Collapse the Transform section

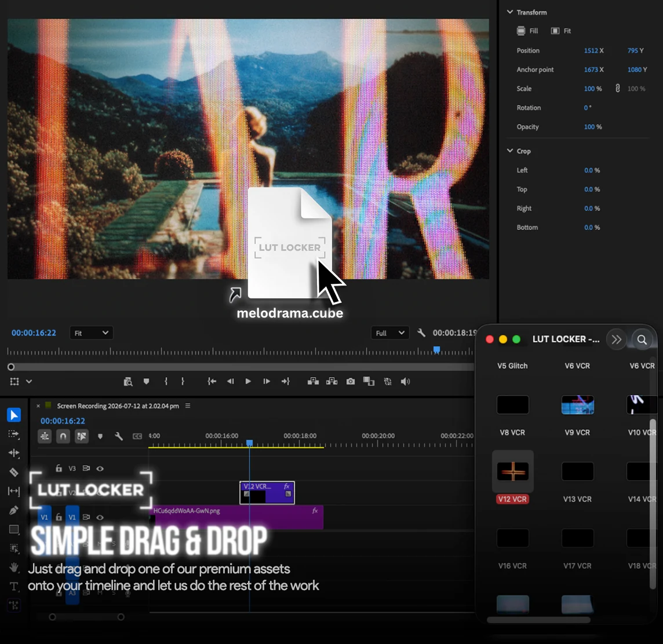(510, 12)
